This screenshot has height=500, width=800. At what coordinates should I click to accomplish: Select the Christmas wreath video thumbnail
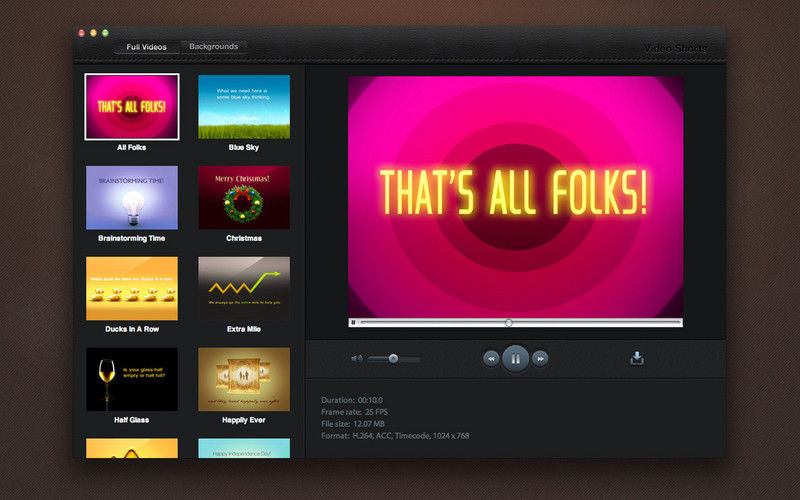click(x=244, y=197)
